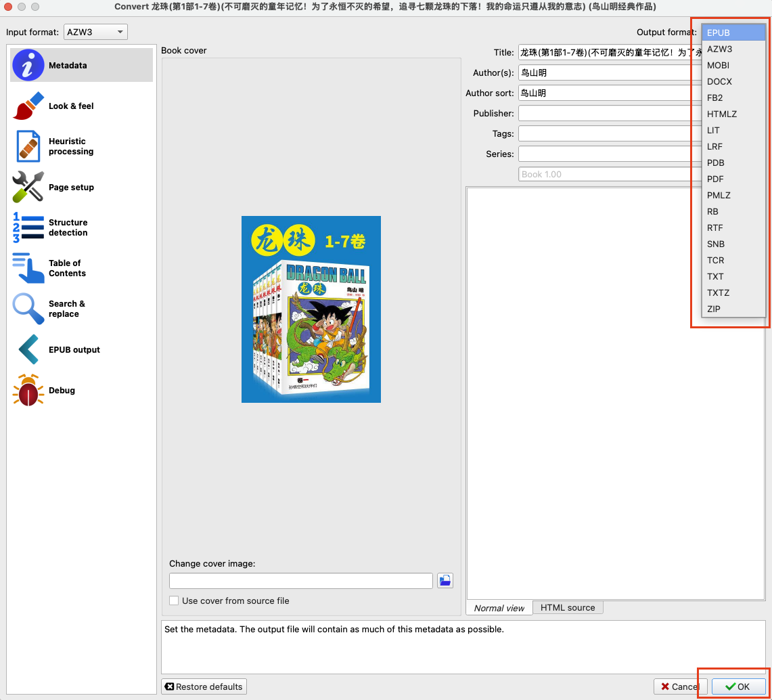Open Structure detection icon
The height and width of the screenshot is (700, 772).
coord(28,228)
